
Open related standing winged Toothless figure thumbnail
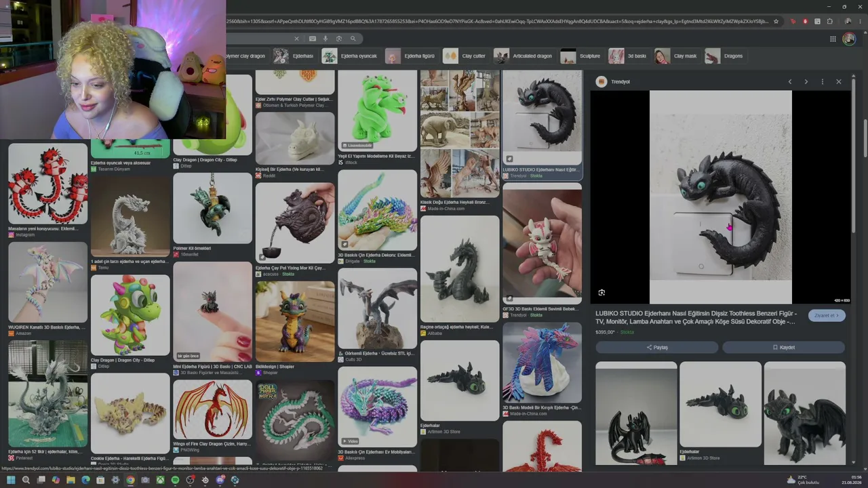[804, 413]
